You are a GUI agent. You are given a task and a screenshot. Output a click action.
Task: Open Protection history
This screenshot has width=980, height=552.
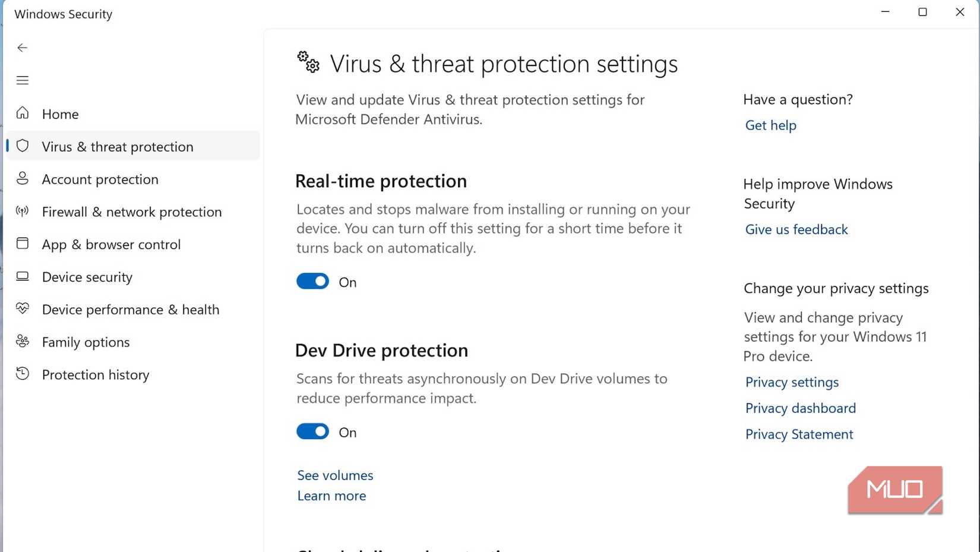[96, 374]
